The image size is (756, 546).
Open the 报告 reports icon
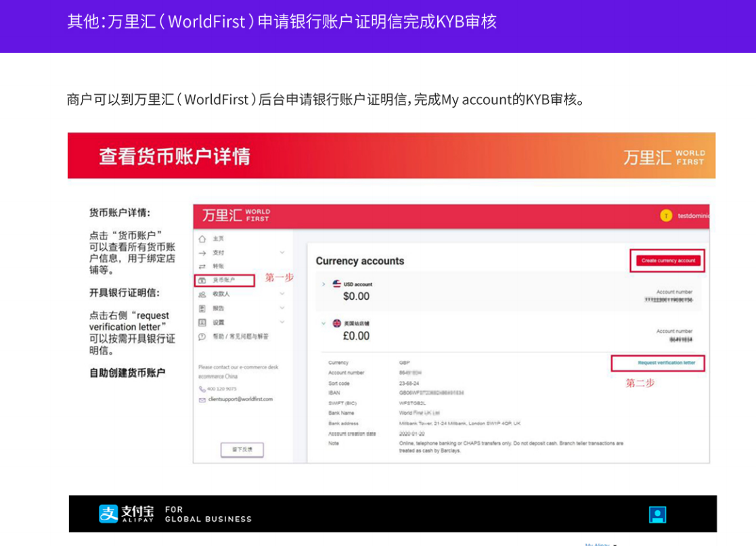click(201, 309)
